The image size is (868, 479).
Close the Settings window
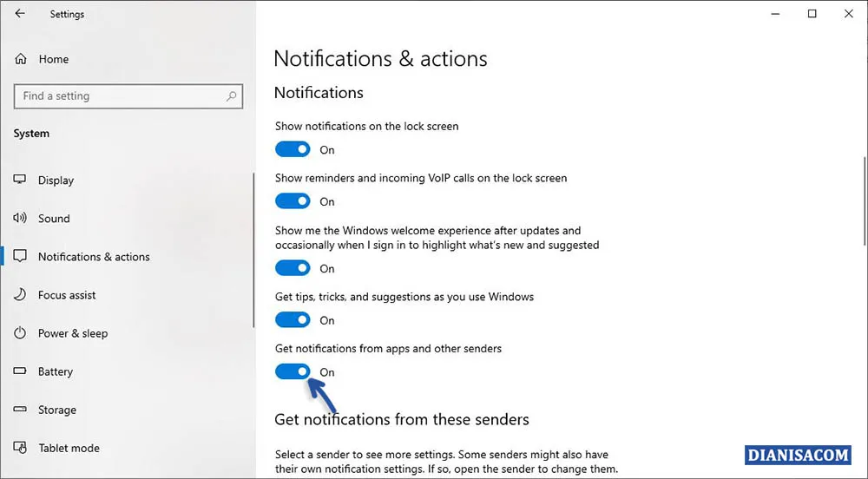click(849, 13)
